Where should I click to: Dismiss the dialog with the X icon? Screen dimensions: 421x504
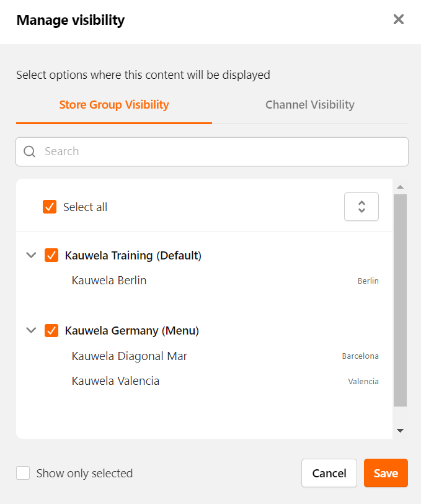point(398,19)
